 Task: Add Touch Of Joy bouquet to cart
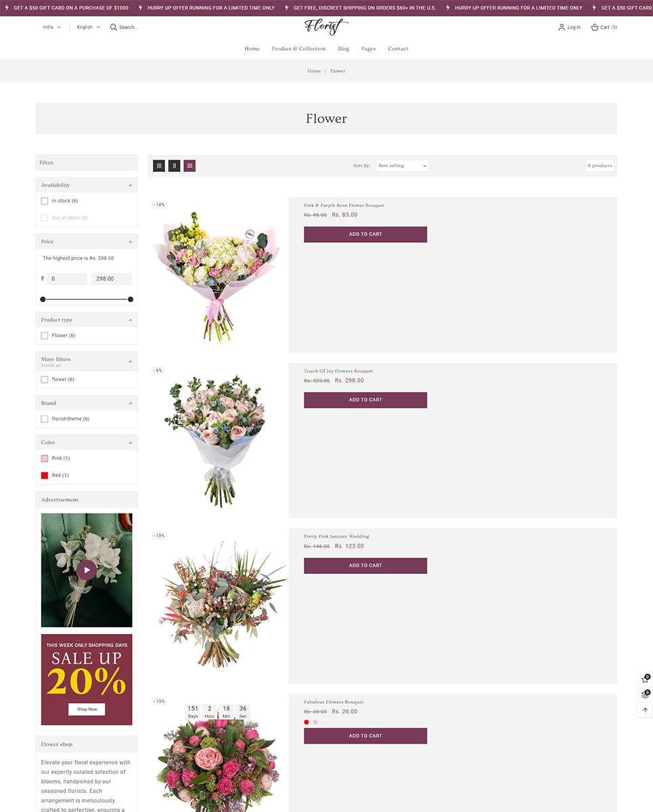(365, 400)
